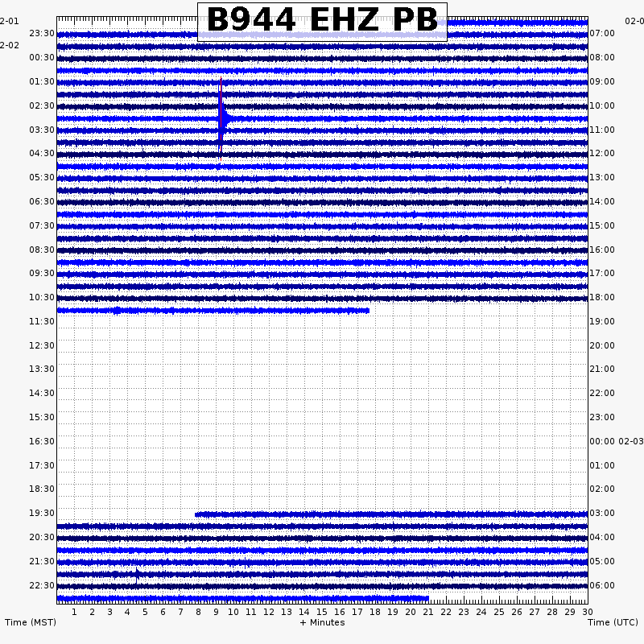Click the 10:00 UTC time label
The width and height of the screenshot is (644, 644).
(x=602, y=106)
